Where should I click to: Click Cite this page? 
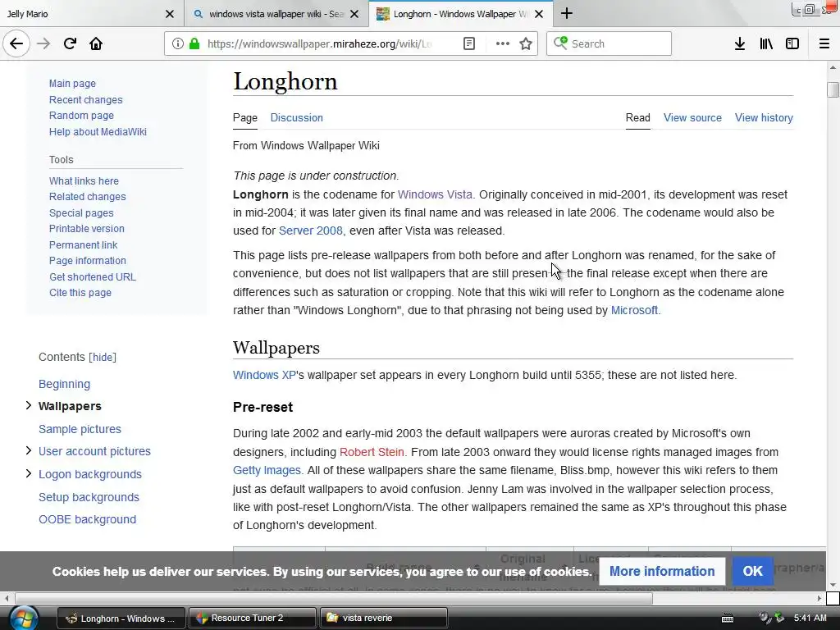point(80,293)
